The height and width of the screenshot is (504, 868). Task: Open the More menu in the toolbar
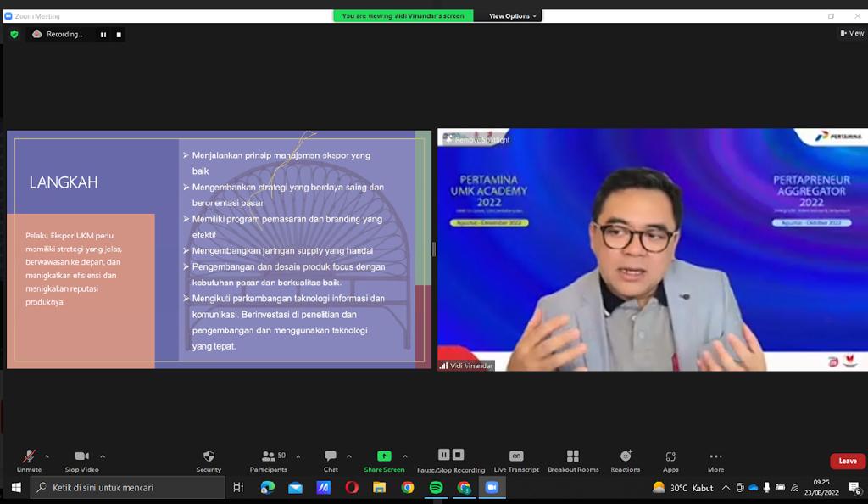tap(715, 460)
